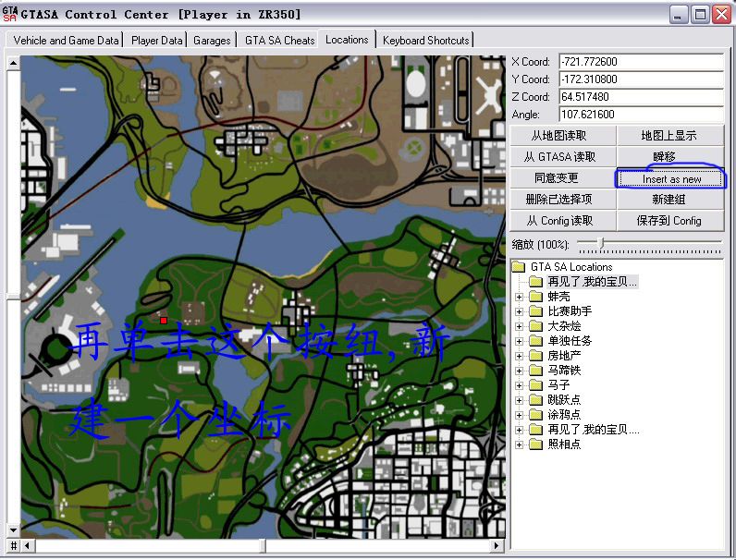Select the 涂鸦点 folder label
Viewport: 736px width, 560px height.
564,415
